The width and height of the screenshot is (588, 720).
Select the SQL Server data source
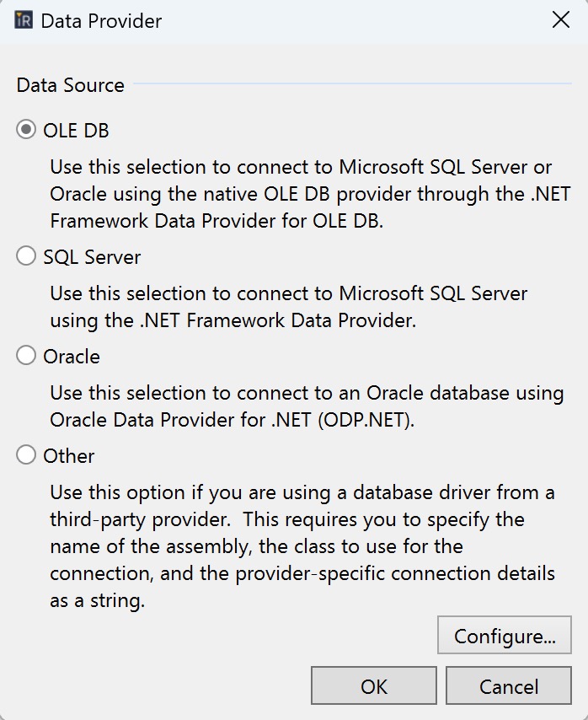[25, 256]
